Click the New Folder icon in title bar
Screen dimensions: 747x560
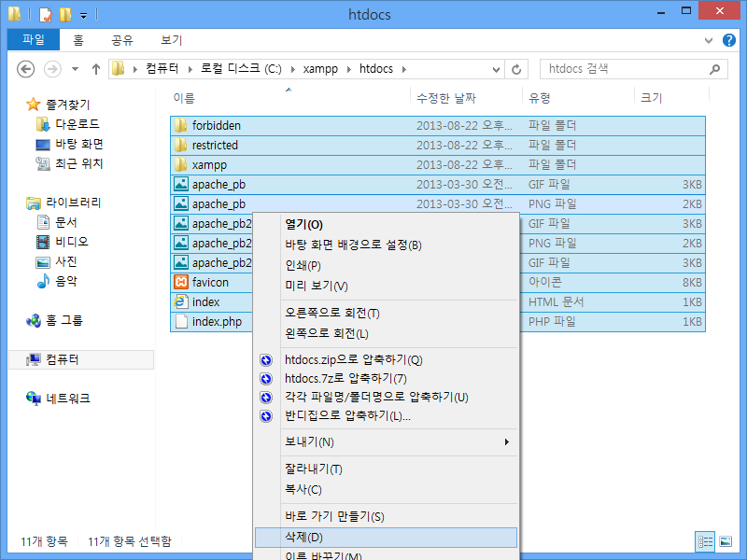click(64, 15)
